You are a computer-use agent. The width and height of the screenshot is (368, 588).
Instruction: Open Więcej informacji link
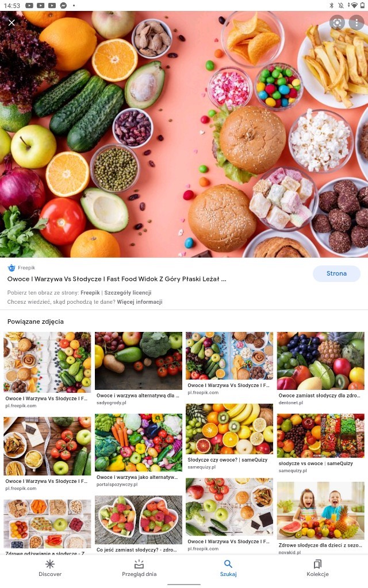point(140,302)
